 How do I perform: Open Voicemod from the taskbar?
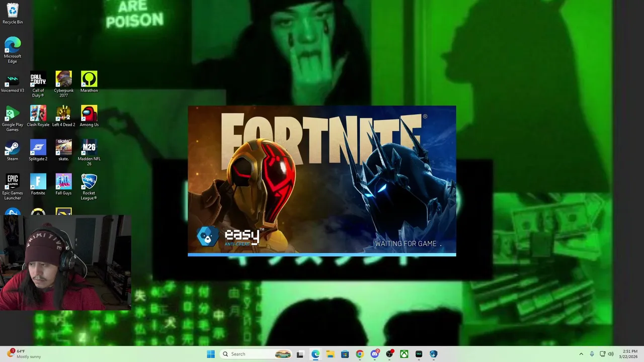coord(419,354)
